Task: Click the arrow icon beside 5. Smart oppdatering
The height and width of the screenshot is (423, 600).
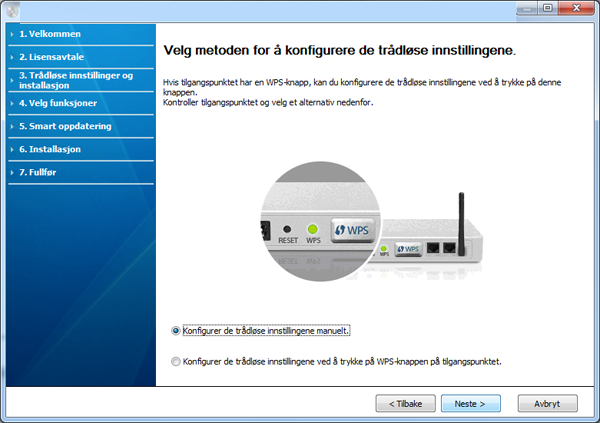Action: pos(12,126)
